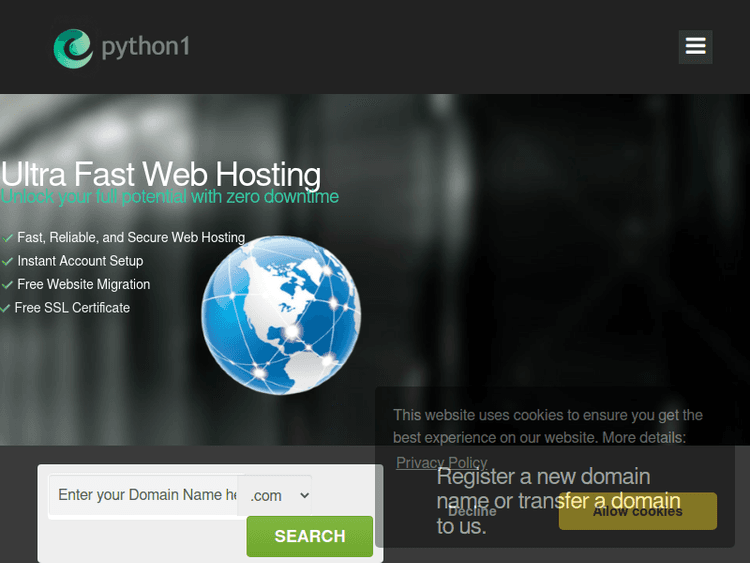Click the 'Unlock your full potential' tagline

(169, 197)
